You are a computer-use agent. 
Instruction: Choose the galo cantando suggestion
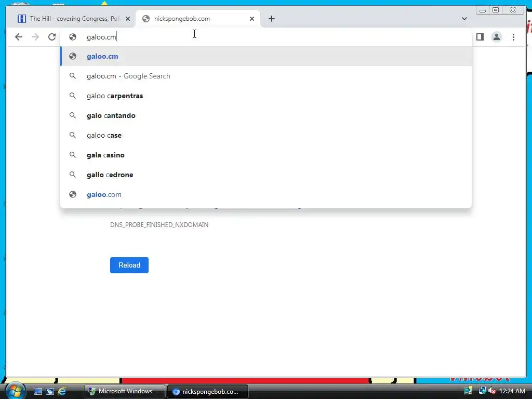pyautogui.click(x=266, y=115)
